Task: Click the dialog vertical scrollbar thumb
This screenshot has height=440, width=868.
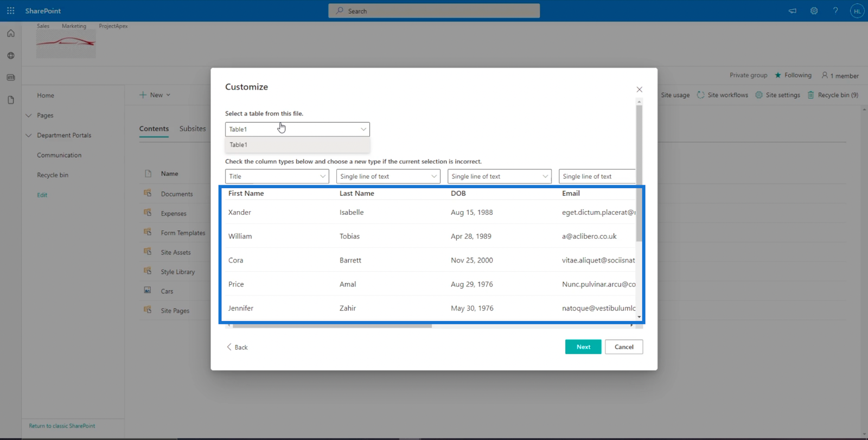Action: [x=639, y=173]
